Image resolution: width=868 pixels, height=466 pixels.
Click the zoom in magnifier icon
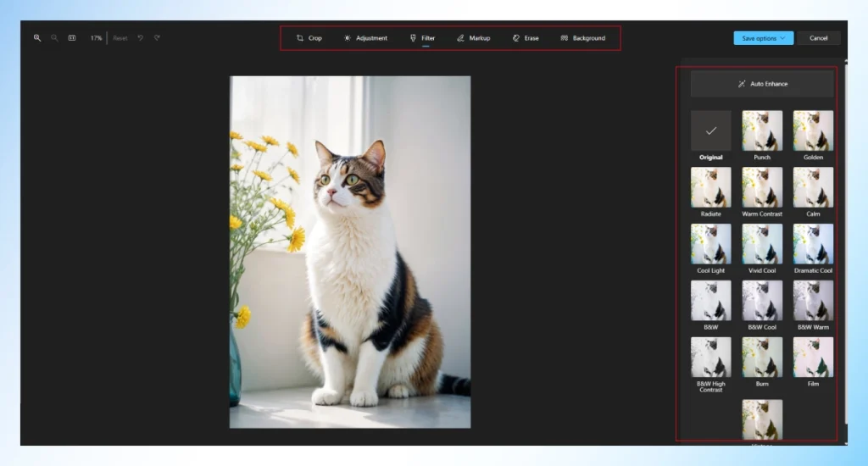(x=37, y=38)
